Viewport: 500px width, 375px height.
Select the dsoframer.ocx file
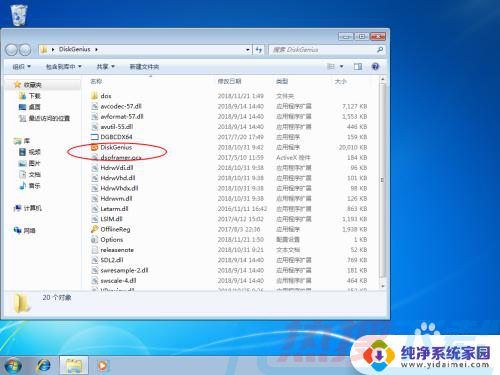point(121,157)
